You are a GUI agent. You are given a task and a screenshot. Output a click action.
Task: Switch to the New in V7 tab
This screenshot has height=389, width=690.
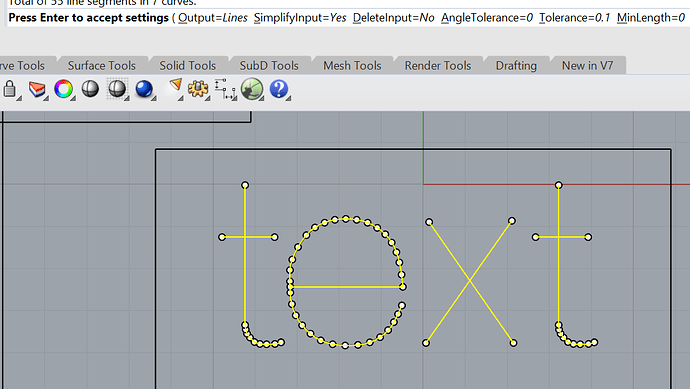pos(587,66)
